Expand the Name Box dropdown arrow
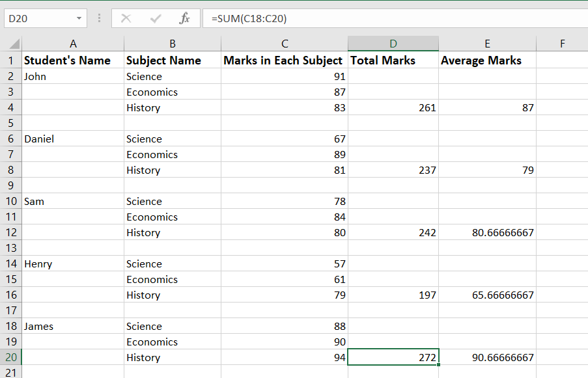The image size is (588, 378). point(79,19)
